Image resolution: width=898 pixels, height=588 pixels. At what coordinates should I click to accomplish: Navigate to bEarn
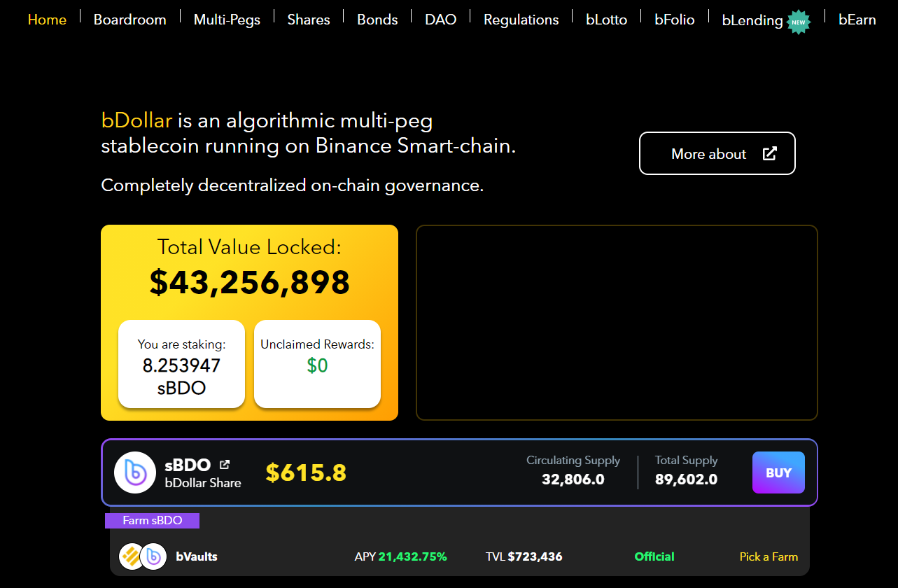point(857,20)
